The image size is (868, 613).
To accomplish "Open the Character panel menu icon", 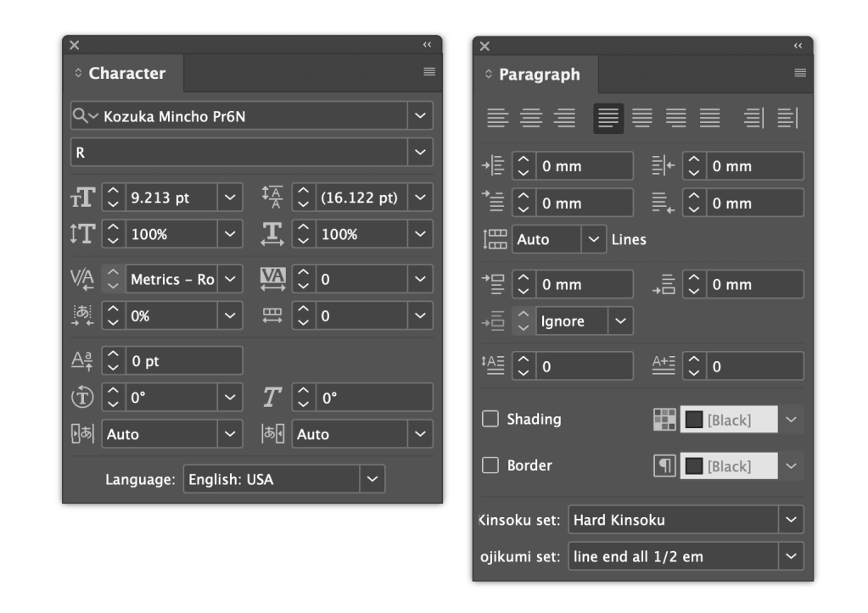I will pyautogui.click(x=429, y=73).
